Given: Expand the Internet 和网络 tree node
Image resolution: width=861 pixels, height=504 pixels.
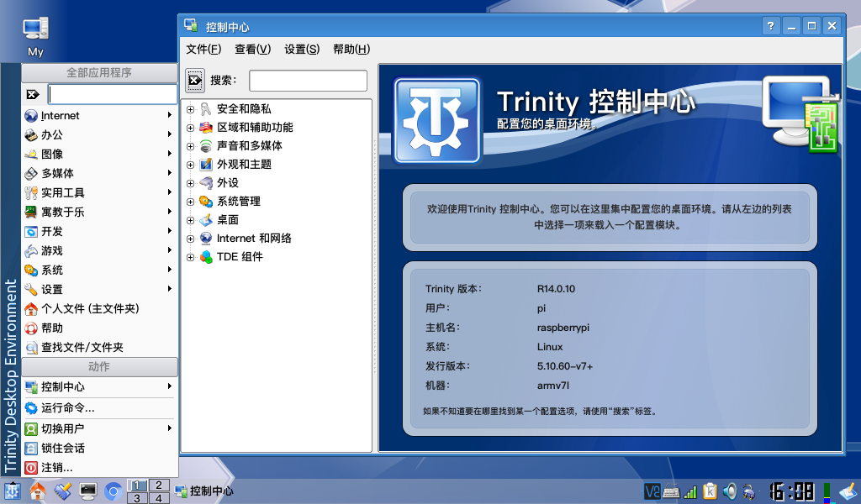Looking at the screenshot, I should (191, 239).
